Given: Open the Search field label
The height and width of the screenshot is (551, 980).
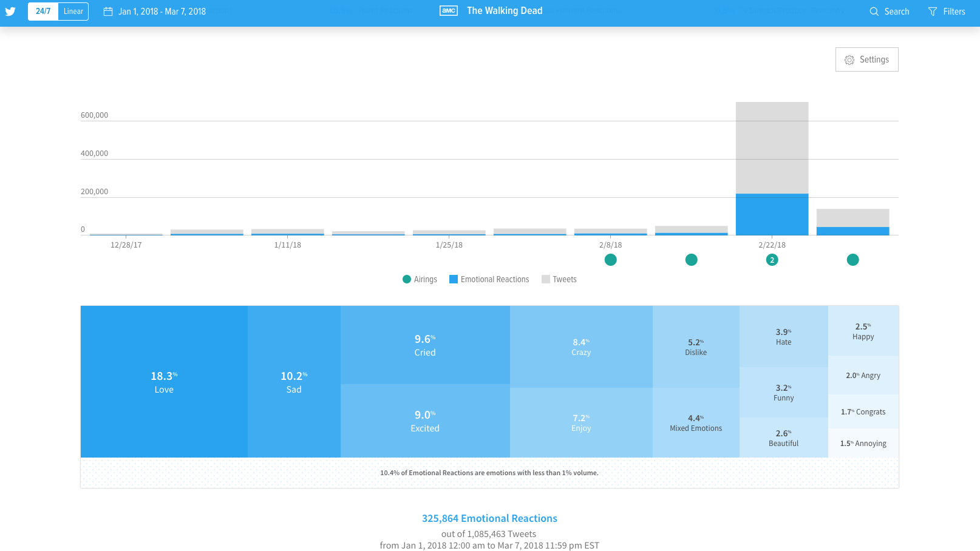Looking at the screenshot, I should [897, 12].
